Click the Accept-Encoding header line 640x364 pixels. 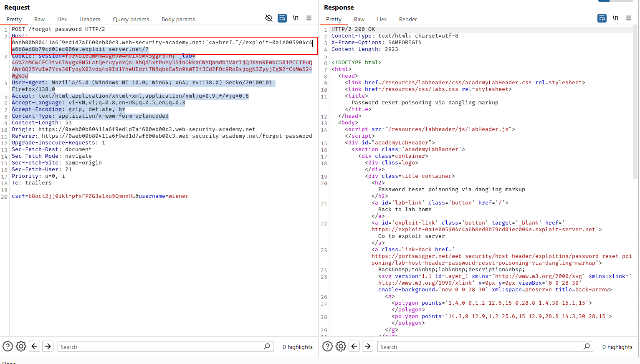[68, 109]
